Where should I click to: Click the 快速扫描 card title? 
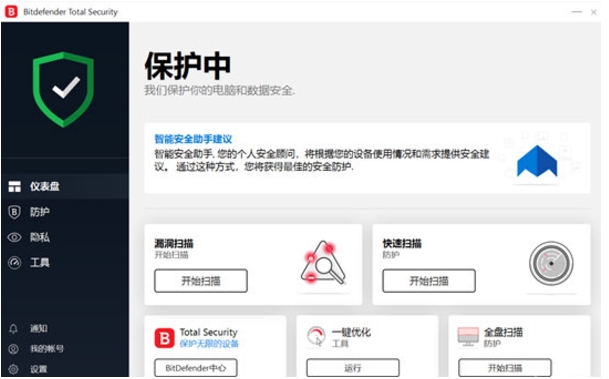[x=402, y=243]
